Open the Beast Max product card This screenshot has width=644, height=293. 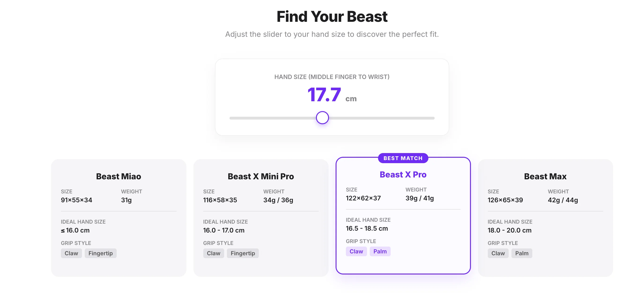click(545, 218)
